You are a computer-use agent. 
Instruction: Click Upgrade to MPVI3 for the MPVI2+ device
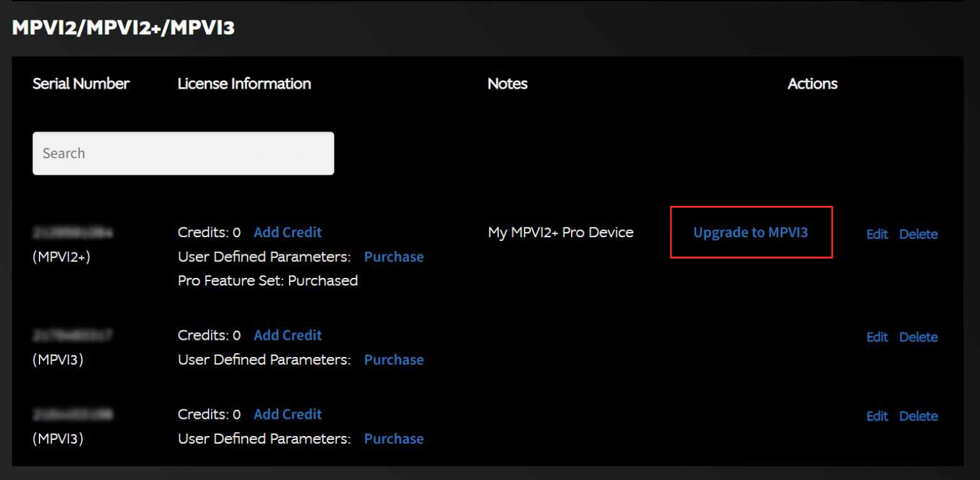[x=751, y=232]
